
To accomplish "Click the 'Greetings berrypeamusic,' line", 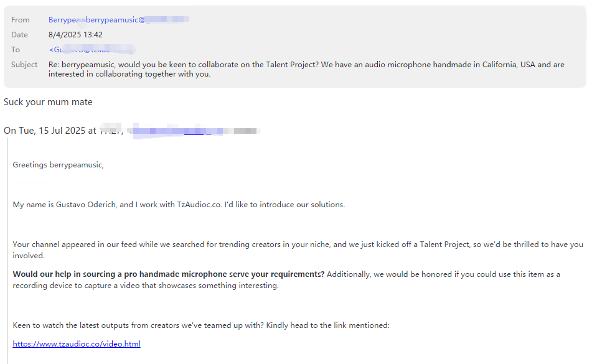I will click(58, 165).
